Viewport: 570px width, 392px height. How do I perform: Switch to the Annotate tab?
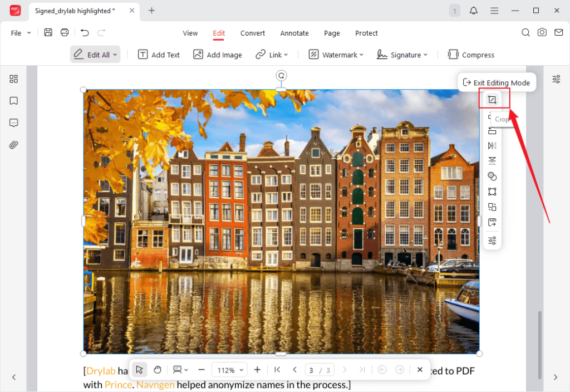pyautogui.click(x=294, y=33)
